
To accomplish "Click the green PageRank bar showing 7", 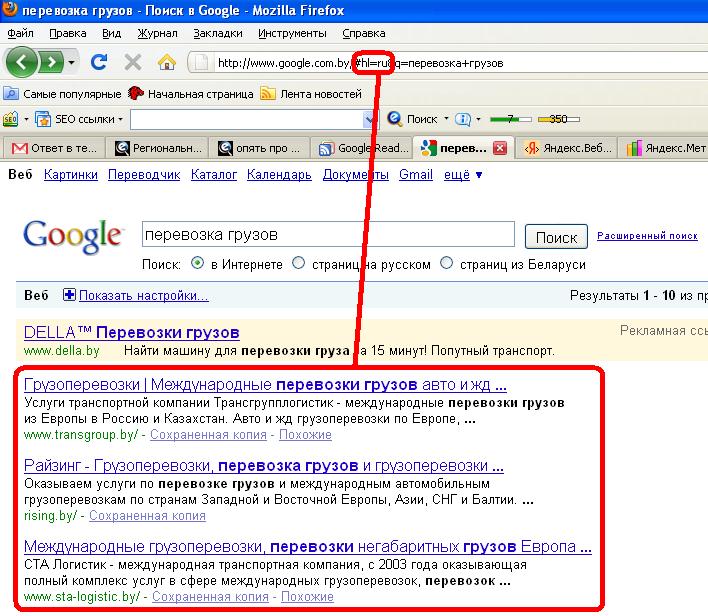I will click(x=510, y=119).
